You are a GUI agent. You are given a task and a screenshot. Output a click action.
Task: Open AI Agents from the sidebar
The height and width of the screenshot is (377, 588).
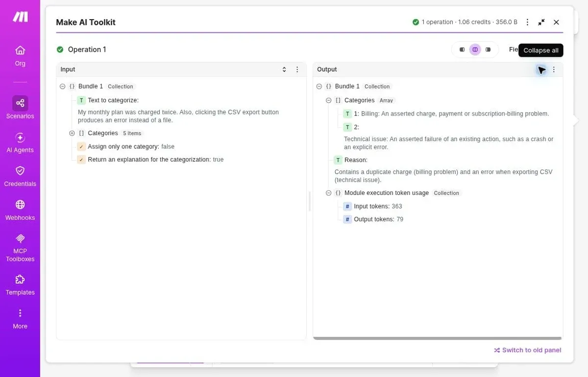[20, 142]
